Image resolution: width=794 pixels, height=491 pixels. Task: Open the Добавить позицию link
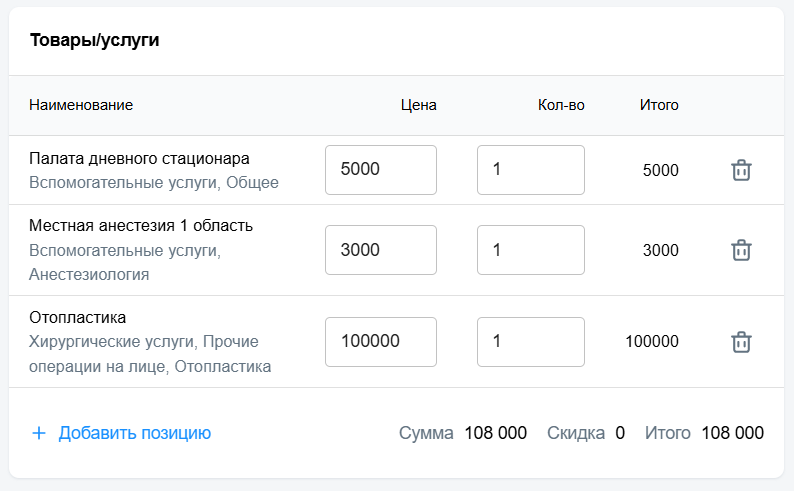click(135, 433)
